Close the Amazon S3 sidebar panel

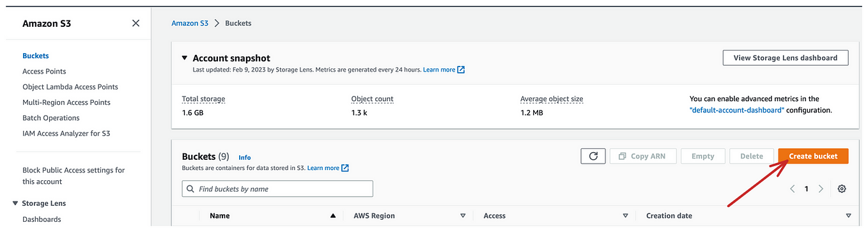(136, 23)
